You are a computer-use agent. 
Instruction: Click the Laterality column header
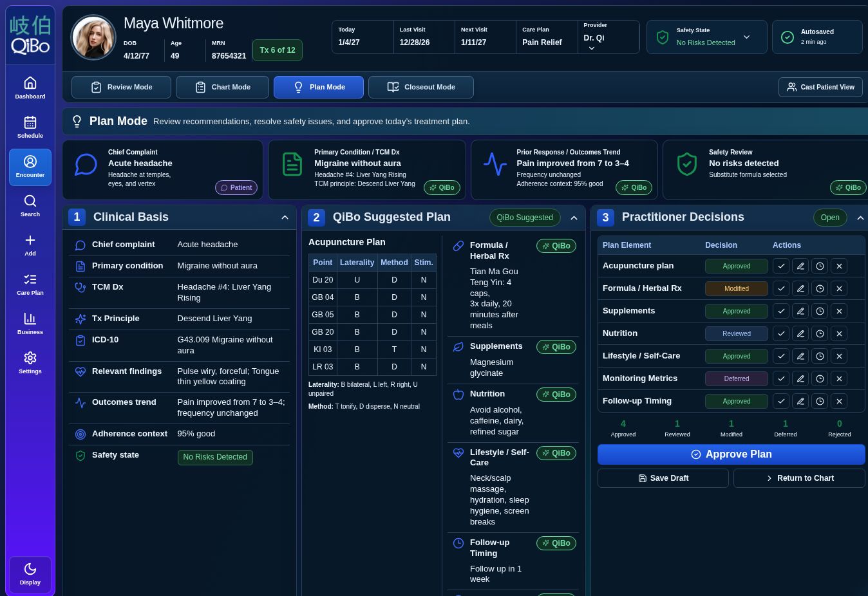pyautogui.click(x=357, y=263)
